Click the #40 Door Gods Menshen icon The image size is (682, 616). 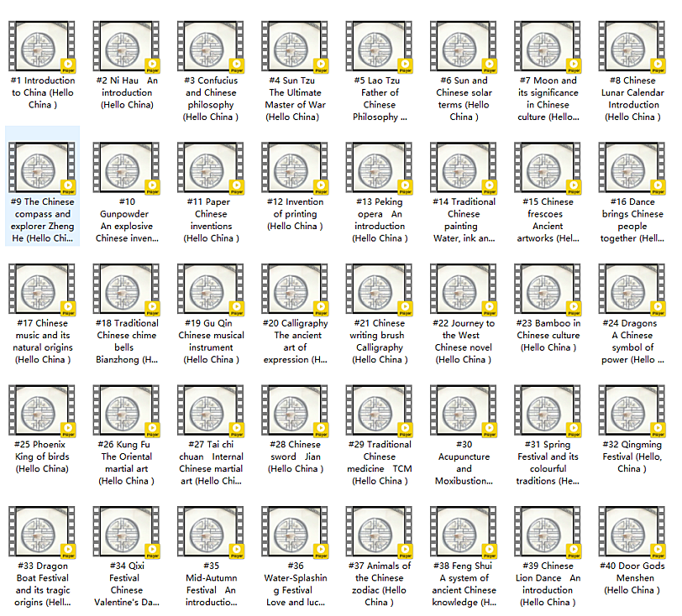pyautogui.click(x=632, y=532)
